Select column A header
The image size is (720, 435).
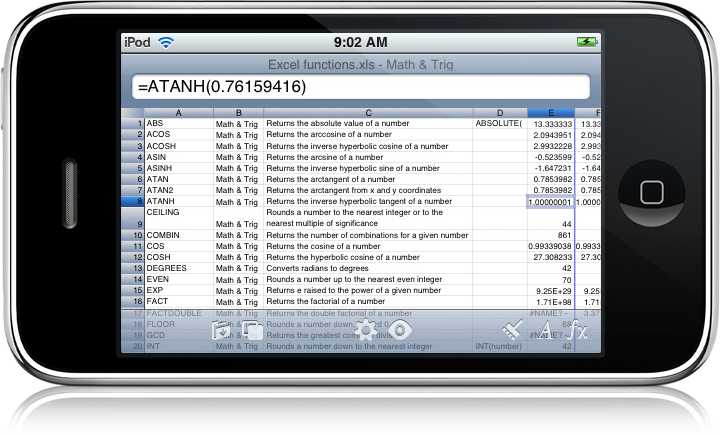pyautogui.click(x=178, y=113)
